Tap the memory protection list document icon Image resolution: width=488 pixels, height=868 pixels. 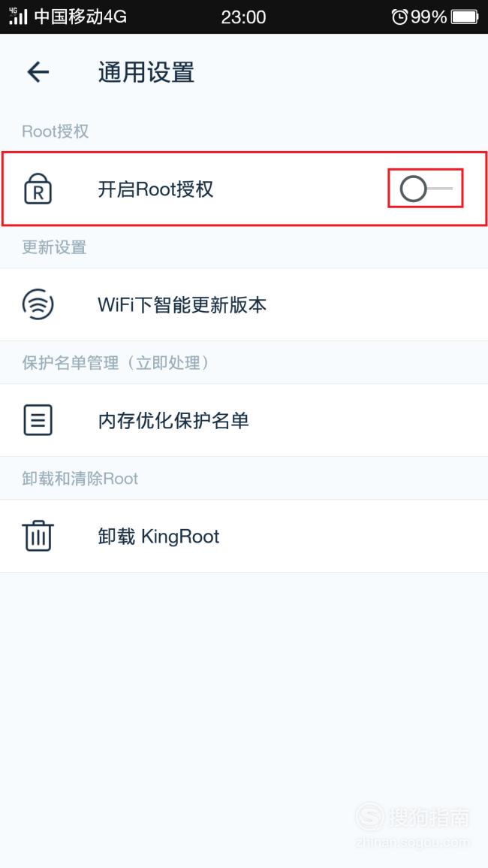pyautogui.click(x=38, y=419)
